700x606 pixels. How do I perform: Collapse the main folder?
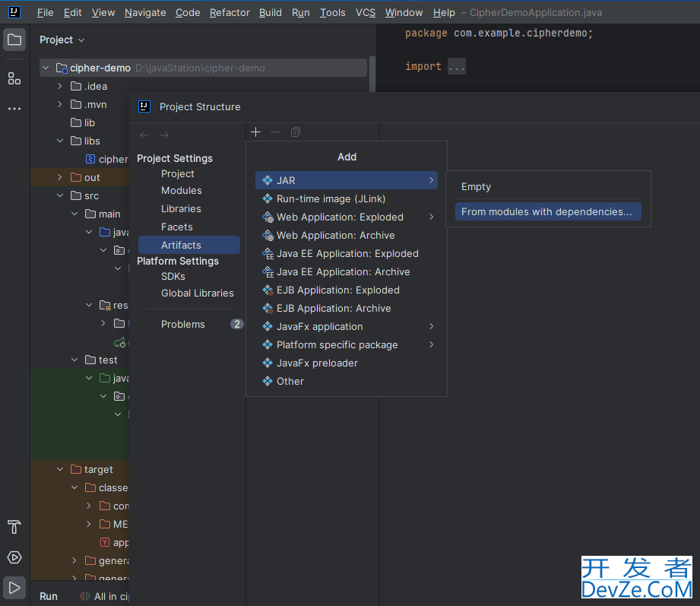pyautogui.click(x=74, y=214)
